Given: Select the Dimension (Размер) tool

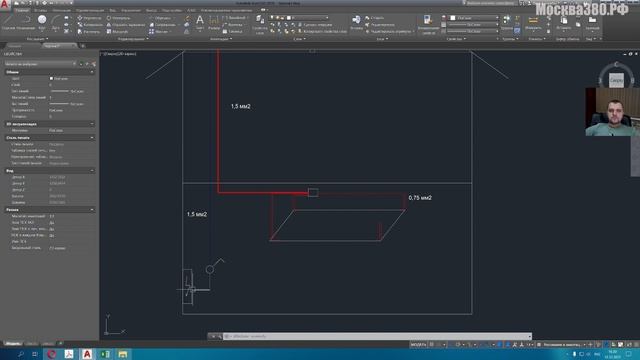Looking at the screenshot, I should 213,22.
